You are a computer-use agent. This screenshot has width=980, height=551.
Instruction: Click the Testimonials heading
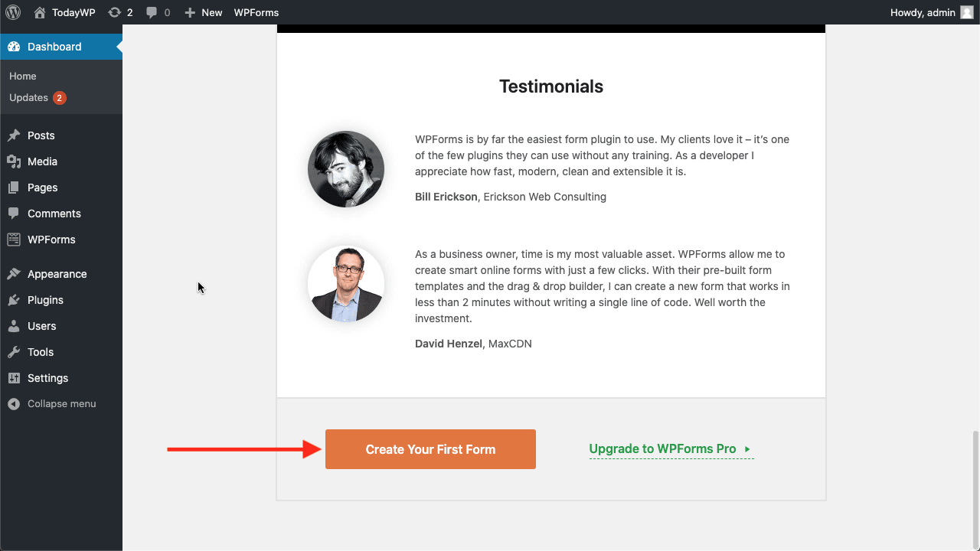coord(551,86)
